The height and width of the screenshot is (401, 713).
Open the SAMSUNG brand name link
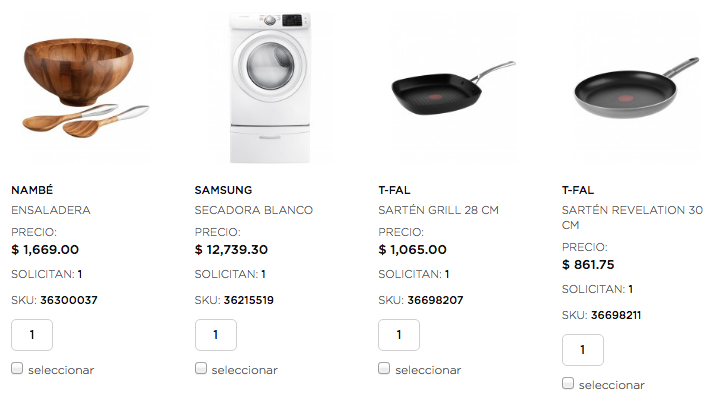point(223,190)
